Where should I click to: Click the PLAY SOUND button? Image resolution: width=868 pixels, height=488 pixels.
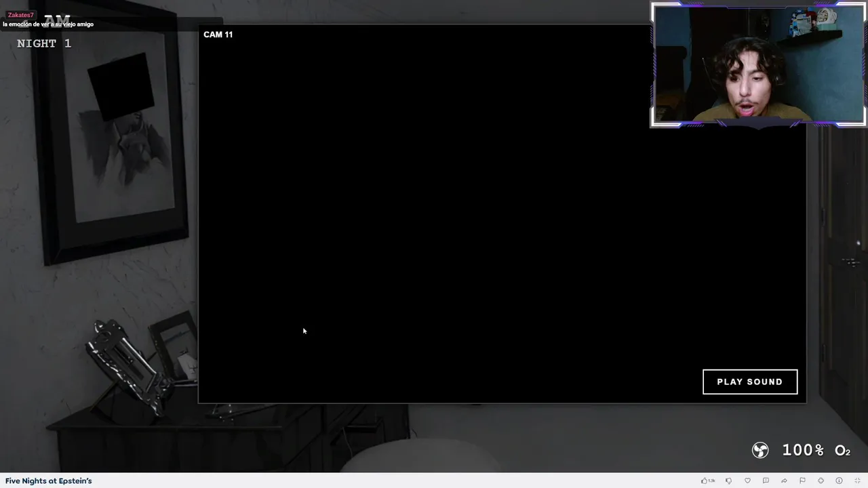pos(750,382)
